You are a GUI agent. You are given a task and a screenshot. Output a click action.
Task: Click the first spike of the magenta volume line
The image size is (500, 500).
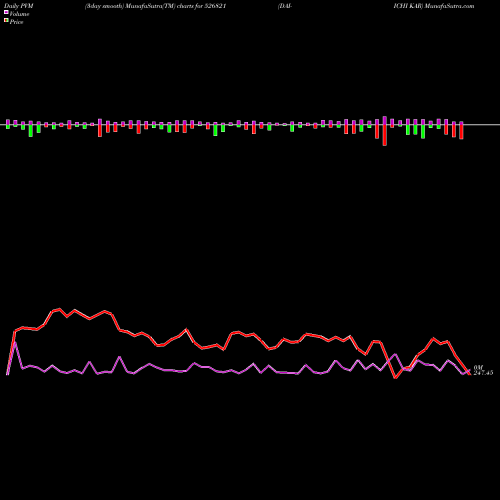tap(15, 342)
